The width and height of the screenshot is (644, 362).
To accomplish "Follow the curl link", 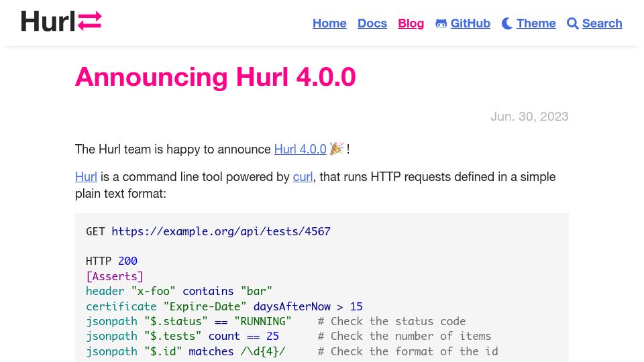I will (x=303, y=177).
